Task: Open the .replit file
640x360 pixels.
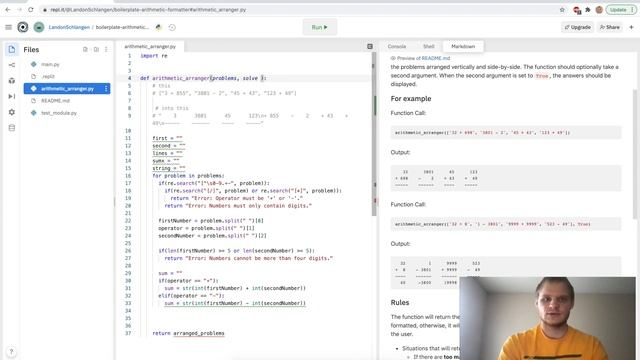Action: 48,76
